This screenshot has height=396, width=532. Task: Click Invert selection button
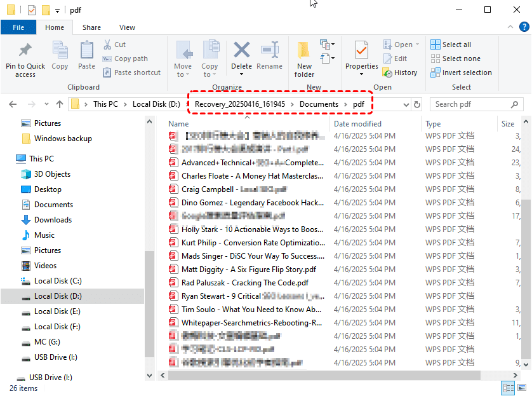coord(461,72)
